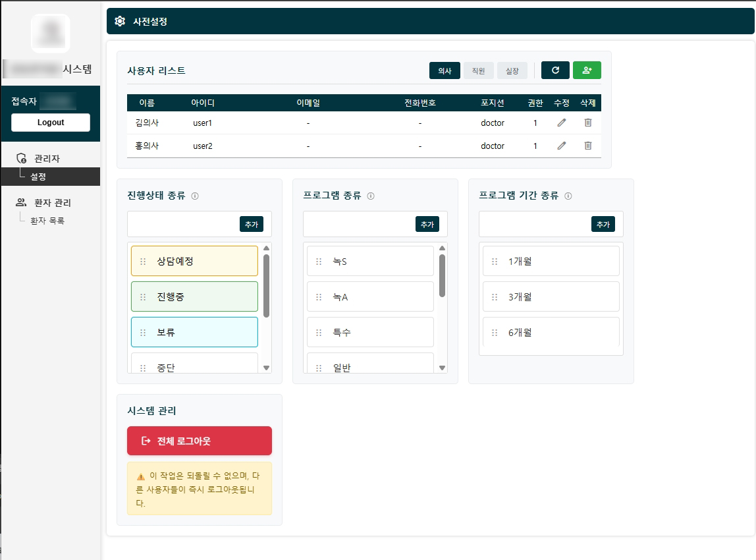
Task: Edit 김의사 using the pencil icon
Action: pyautogui.click(x=561, y=123)
